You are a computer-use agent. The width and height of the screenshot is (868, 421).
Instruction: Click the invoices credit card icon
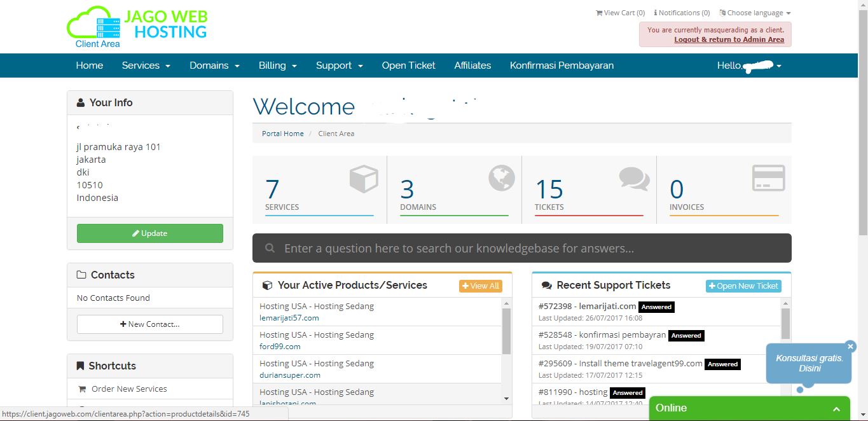(x=769, y=178)
